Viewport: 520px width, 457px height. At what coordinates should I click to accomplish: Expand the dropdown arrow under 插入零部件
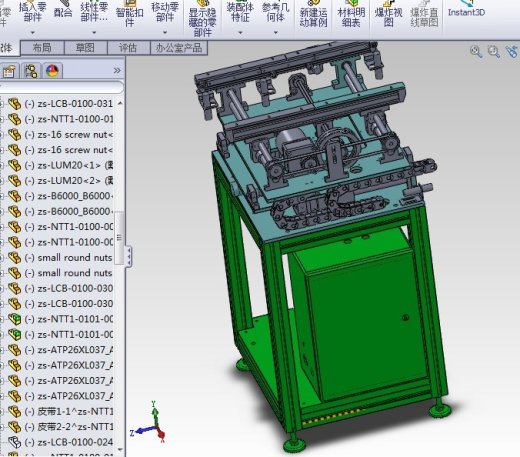tap(33, 32)
